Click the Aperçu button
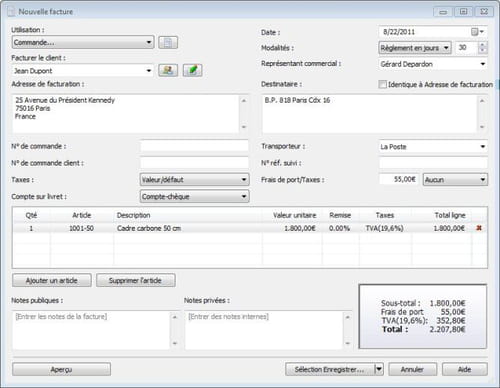 click(61, 369)
